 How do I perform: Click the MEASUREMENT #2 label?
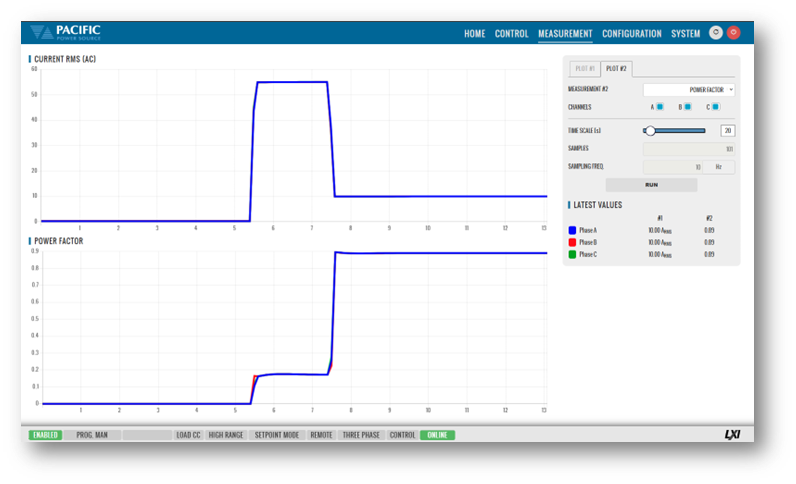point(588,89)
